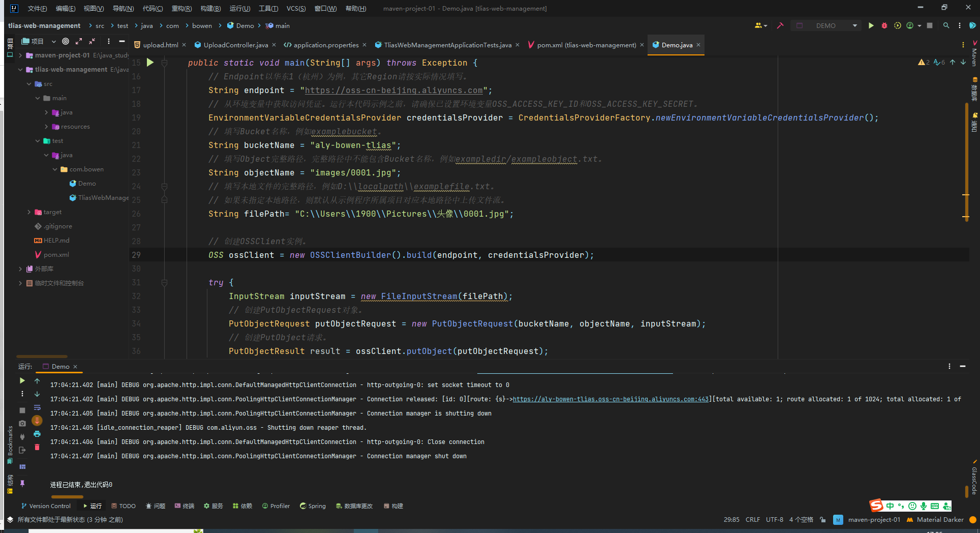980x533 pixels.
Task: Open the project view selector dropdown
Action: pyautogui.click(x=38, y=41)
